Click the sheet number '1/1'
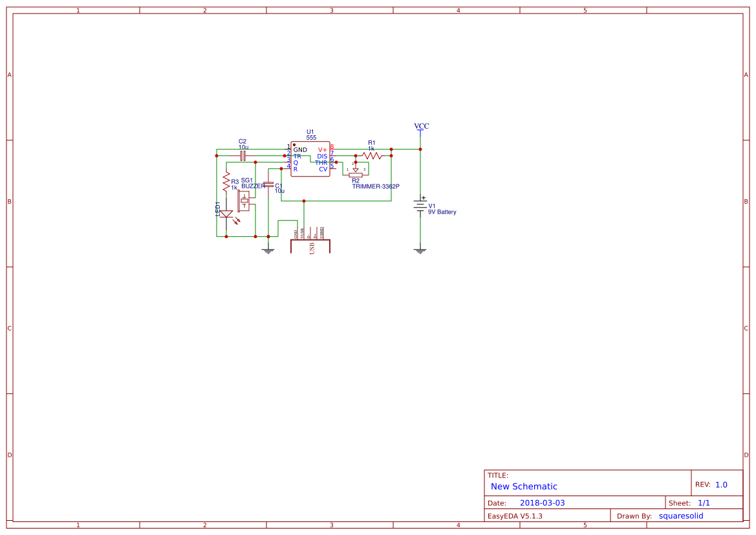 click(x=704, y=503)
